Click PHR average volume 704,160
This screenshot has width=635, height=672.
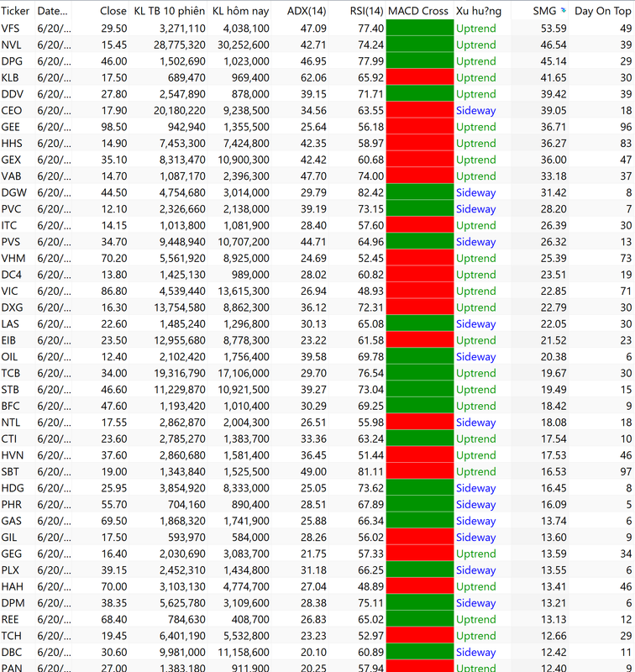coord(186,505)
